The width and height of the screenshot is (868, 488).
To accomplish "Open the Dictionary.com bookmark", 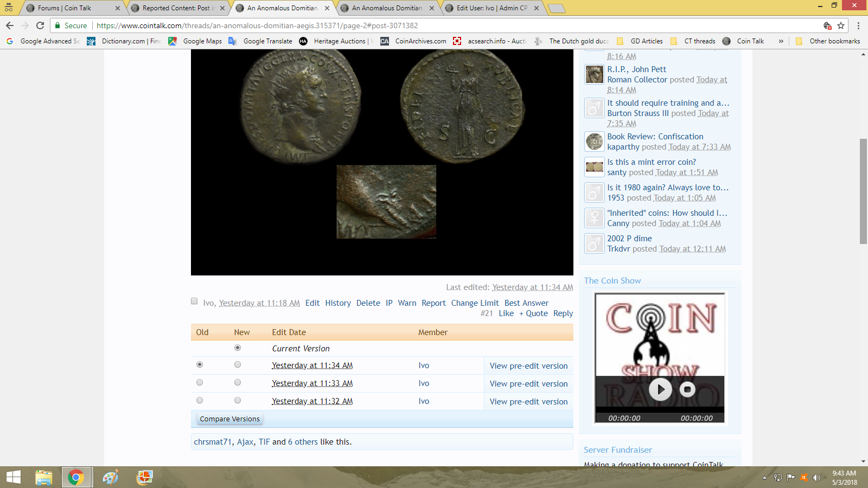I will pos(124,41).
